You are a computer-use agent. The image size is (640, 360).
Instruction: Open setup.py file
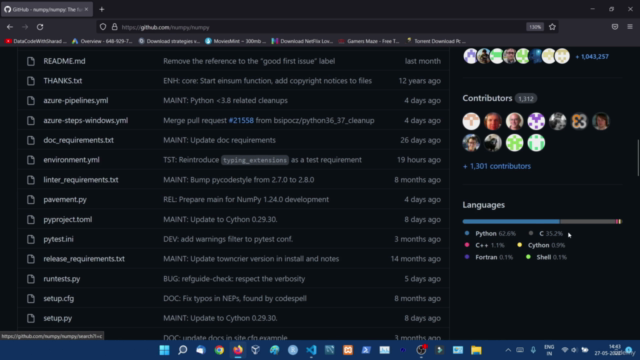click(58, 318)
